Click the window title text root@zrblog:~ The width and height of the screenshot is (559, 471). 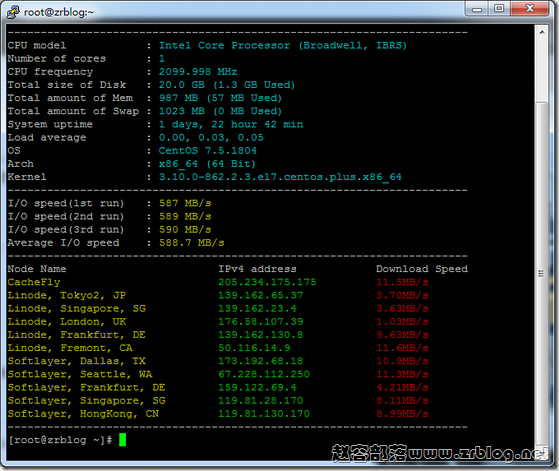coord(58,12)
